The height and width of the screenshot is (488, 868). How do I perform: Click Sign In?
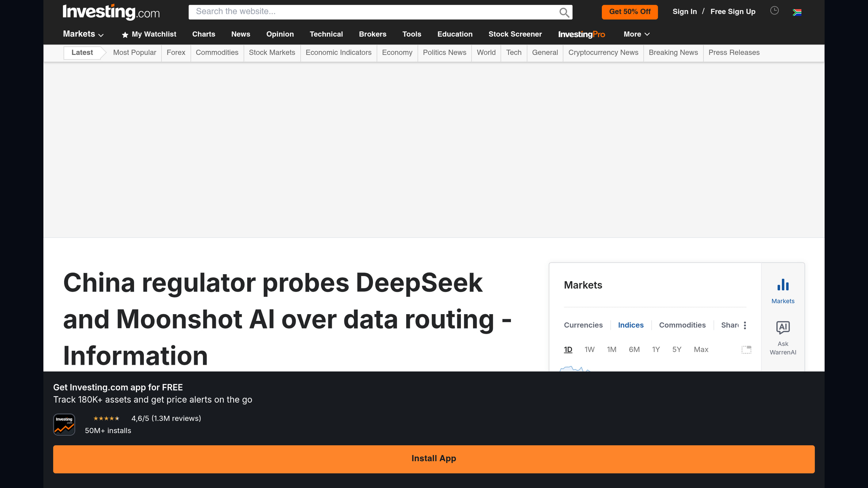click(x=685, y=12)
